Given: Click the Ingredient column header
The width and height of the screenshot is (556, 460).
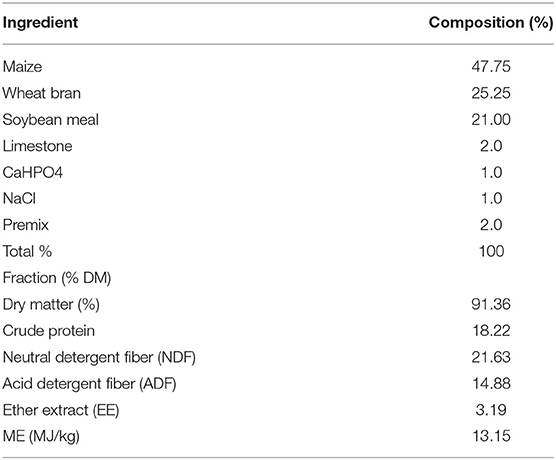Looking at the screenshot, I should [40, 23].
